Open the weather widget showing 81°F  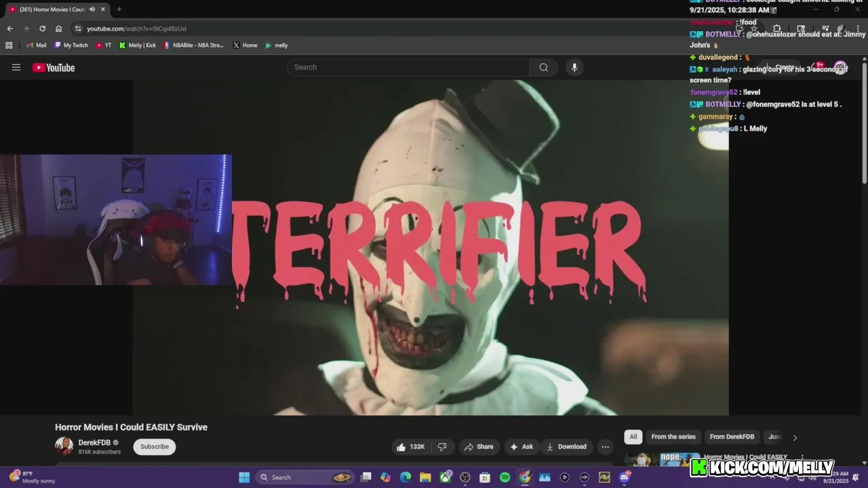(33, 477)
